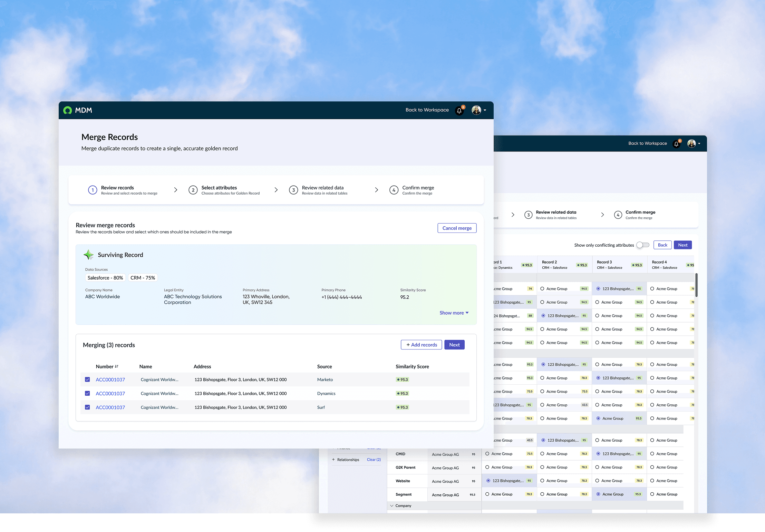Click the vertical scrollbar in comparison table
Image resolution: width=765 pixels, height=532 pixels.
coord(696,285)
